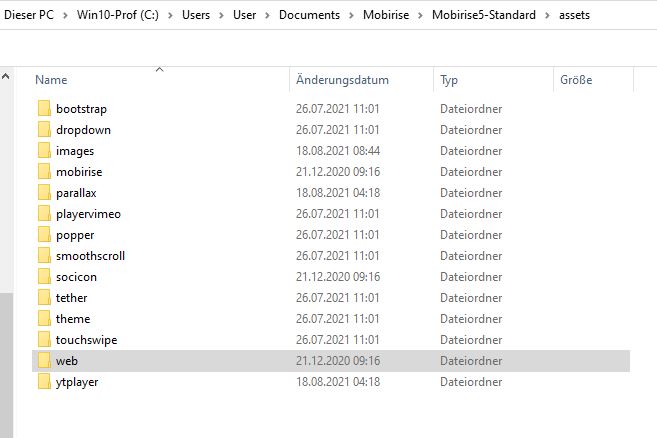
Task: Select the smoothscroll folder name
Action: (x=91, y=256)
